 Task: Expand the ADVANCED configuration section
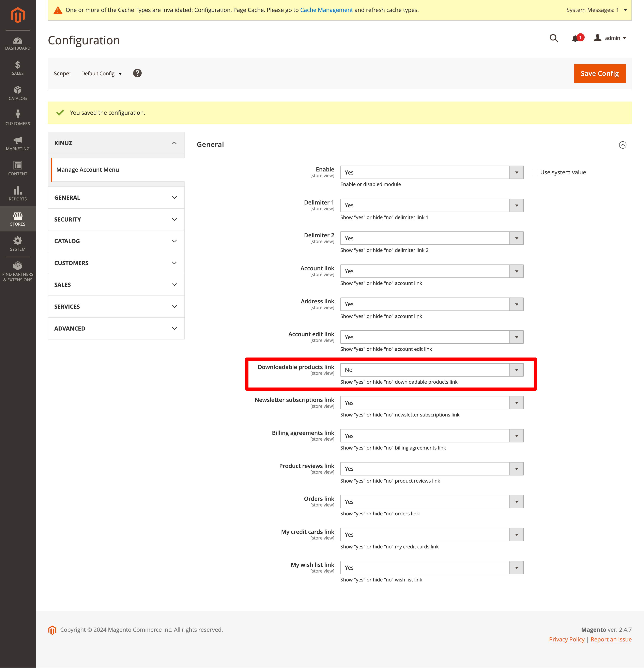click(x=116, y=329)
